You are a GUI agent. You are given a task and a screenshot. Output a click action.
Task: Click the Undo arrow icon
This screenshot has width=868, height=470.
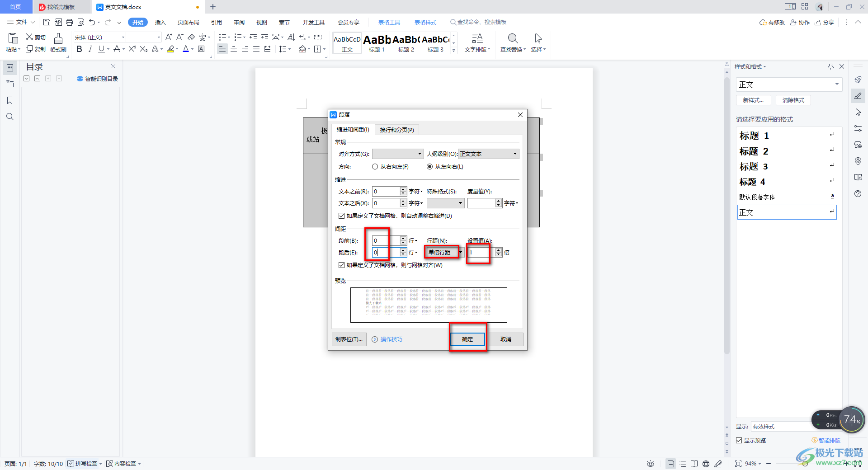[x=92, y=22]
